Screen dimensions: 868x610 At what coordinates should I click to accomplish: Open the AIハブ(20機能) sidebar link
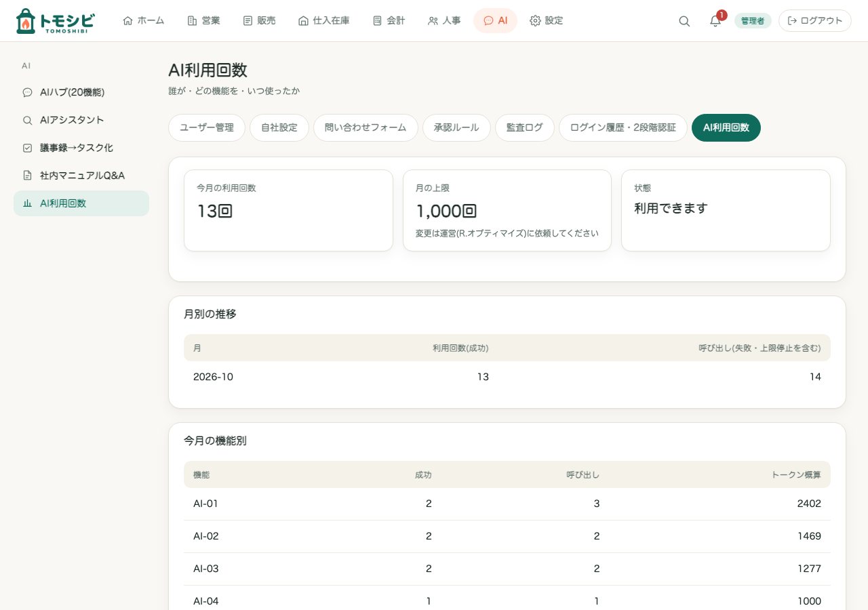[81, 92]
